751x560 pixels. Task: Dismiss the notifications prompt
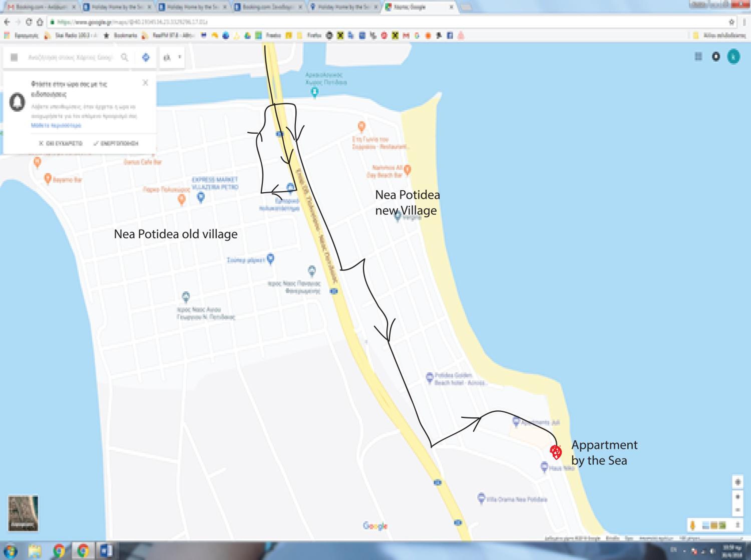(x=60, y=143)
